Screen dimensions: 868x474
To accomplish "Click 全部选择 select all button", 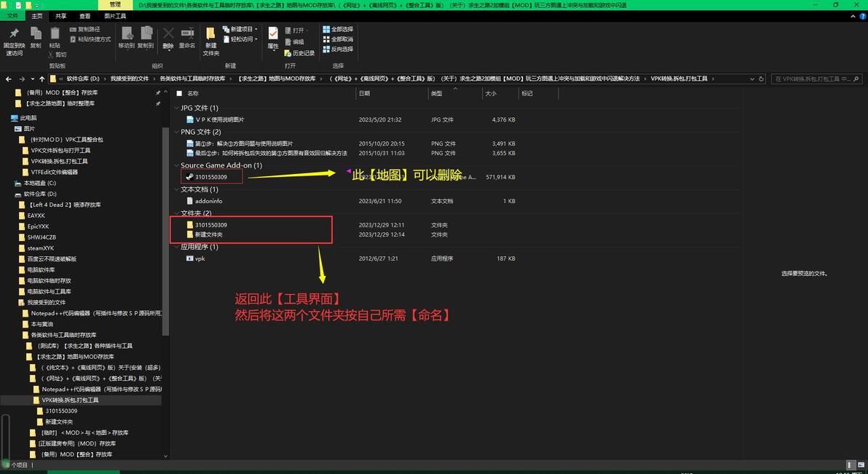I will [x=338, y=29].
